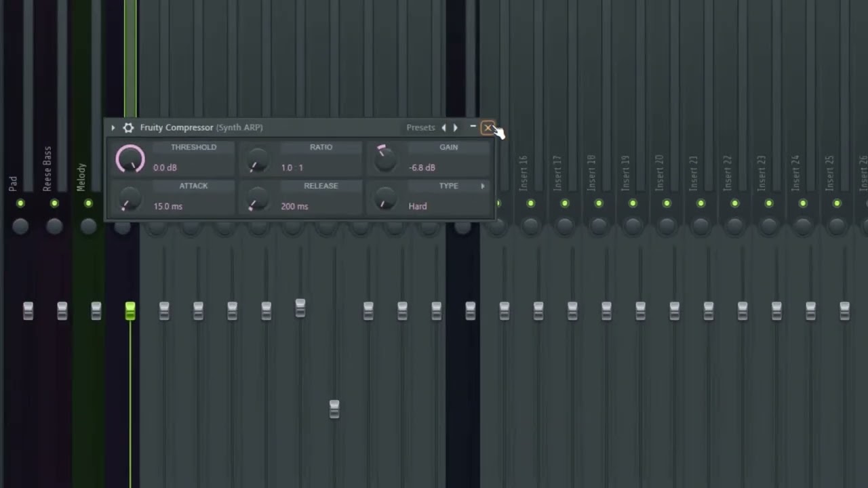Screen dimensions: 868x488
Task: Click the threshold value 0.0 dB
Action: (x=165, y=167)
